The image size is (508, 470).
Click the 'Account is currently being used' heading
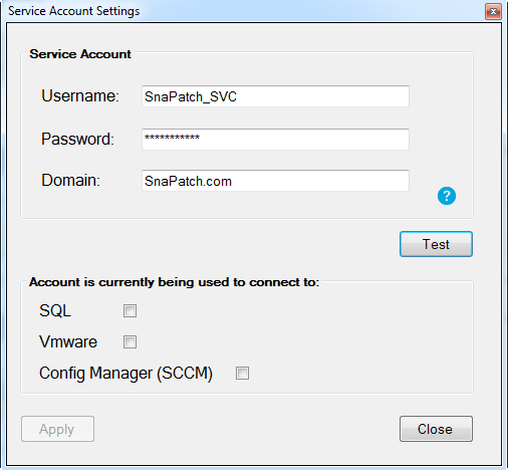174,282
